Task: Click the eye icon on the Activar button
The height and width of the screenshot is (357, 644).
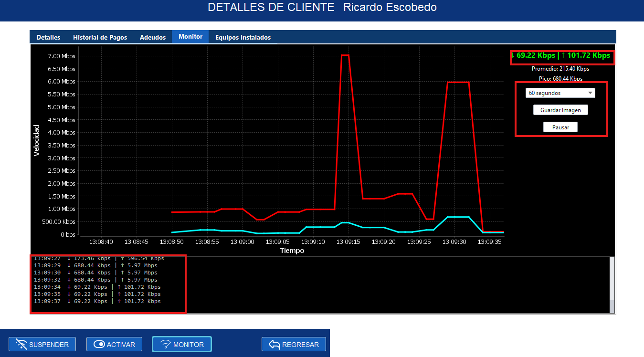Action: pos(99,344)
